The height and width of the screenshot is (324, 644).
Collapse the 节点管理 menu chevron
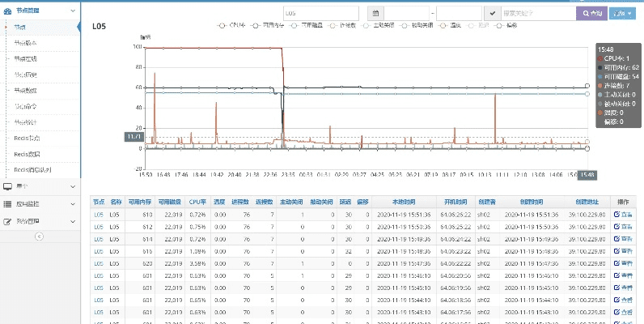[x=74, y=11]
